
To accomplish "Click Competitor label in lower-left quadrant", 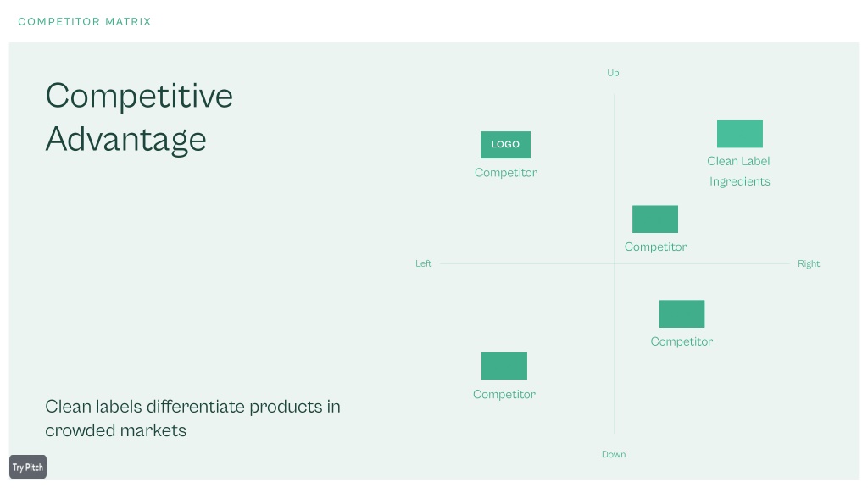I will pyautogui.click(x=504, y=395).
